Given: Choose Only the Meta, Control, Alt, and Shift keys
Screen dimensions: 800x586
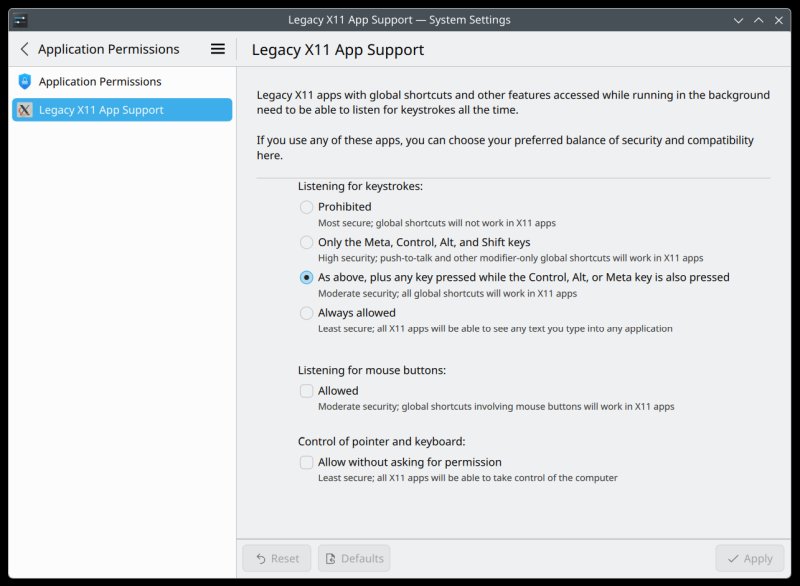Looking at the screenshot, I should pos(306,242).
